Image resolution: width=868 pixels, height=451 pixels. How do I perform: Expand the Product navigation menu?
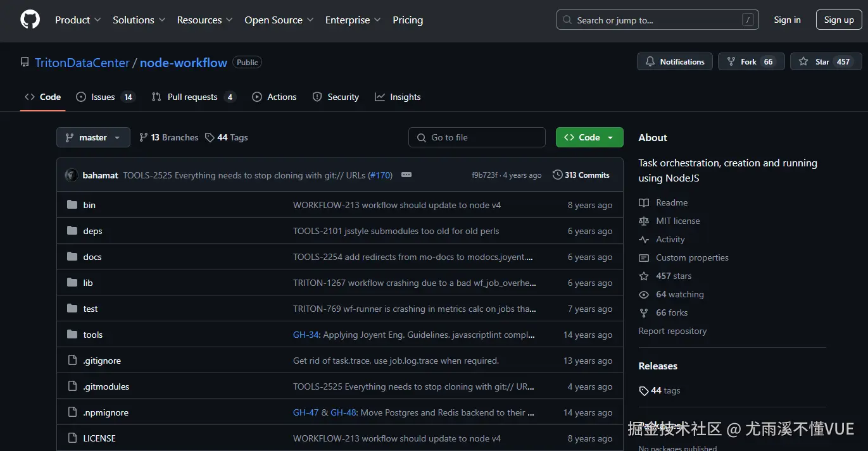78,20
